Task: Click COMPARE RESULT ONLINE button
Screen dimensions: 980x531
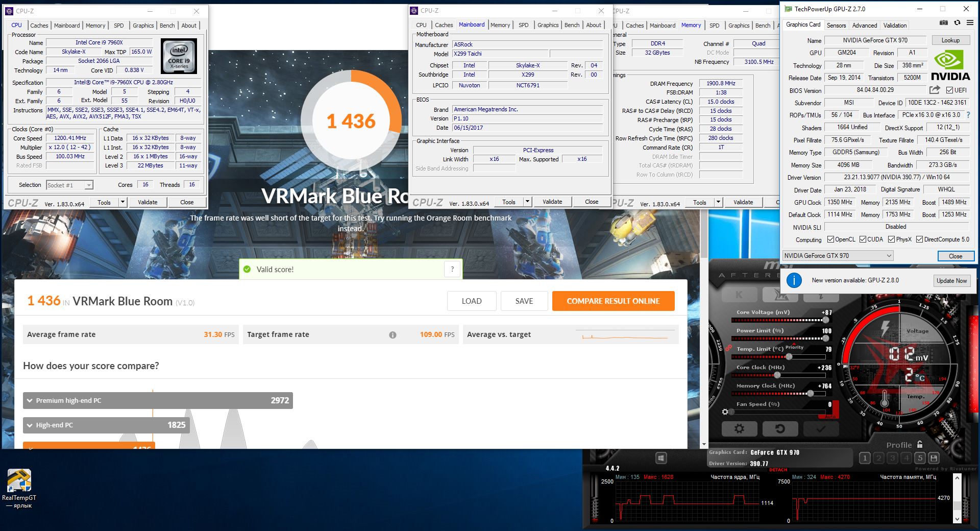Action: [x=613, y=301]
